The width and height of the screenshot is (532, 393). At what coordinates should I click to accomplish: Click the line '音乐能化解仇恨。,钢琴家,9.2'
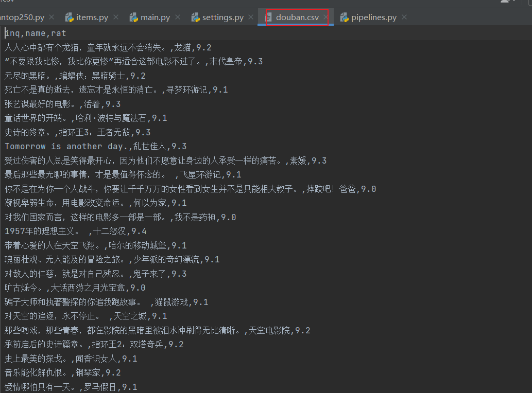coord(63,372)
